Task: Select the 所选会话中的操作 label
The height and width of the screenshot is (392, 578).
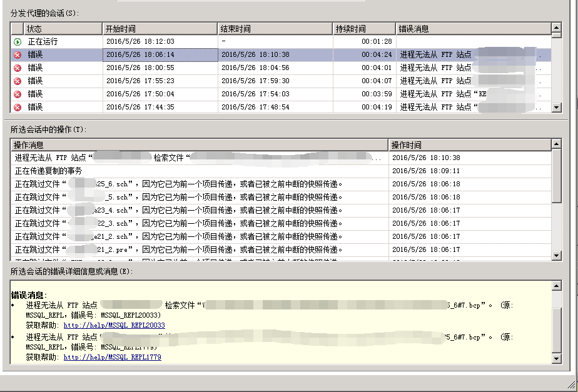Action: click(x=48, y=129)
